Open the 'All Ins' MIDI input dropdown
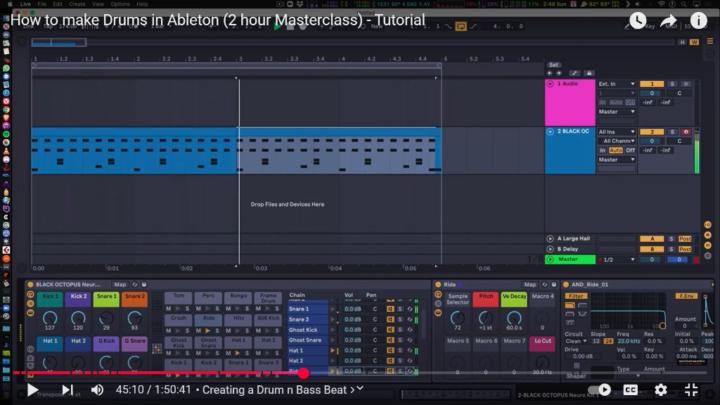 (616, 132)
